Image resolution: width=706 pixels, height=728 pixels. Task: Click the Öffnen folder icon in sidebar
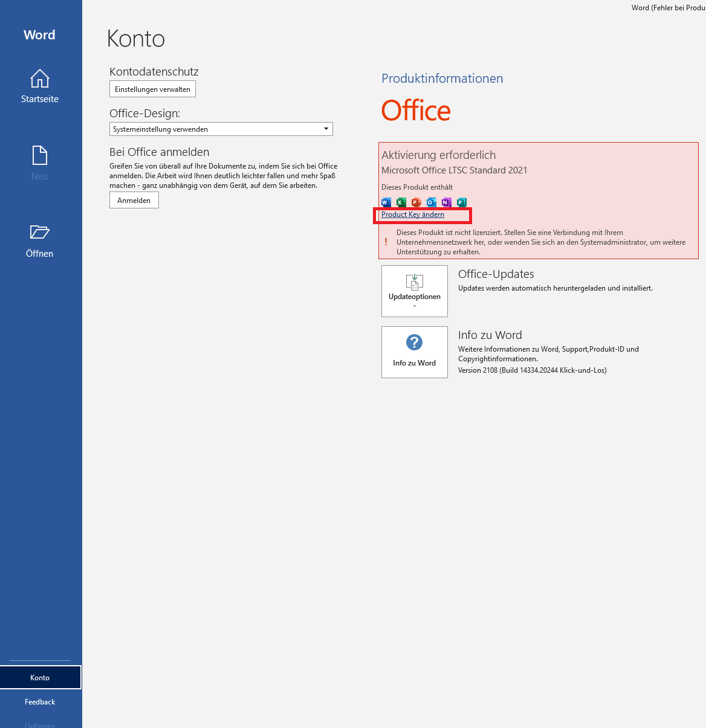click(x=40, y=232)
